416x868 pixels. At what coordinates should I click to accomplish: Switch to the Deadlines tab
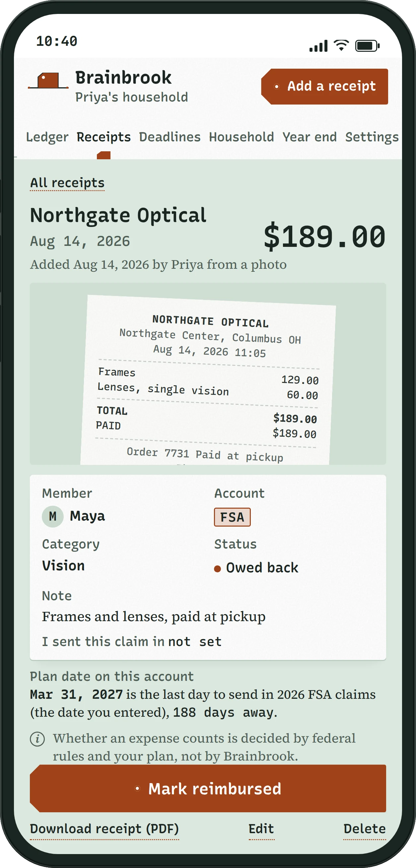pyautogui.click(x=170, y=137)
